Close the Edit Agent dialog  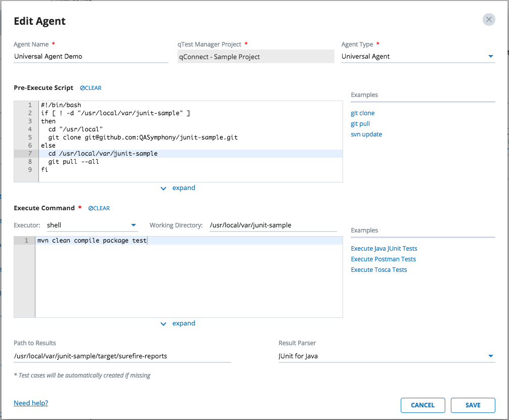[x=488, y=20]
